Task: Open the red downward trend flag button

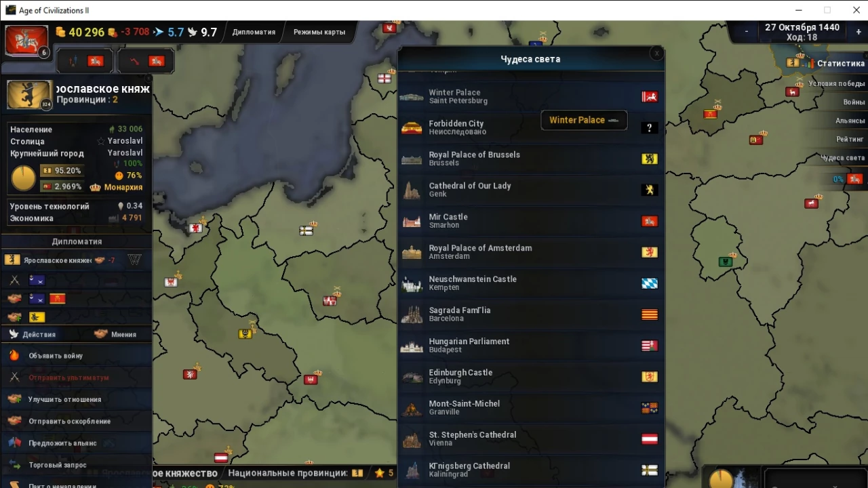Action: click(x=146, y=61)
